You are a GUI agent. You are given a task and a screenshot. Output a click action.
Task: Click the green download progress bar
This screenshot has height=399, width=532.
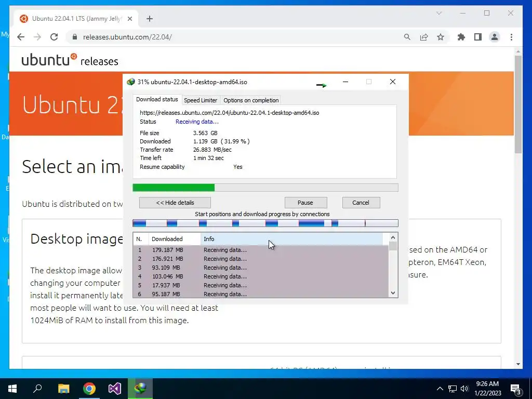pyautogui.click(x=265, y=188)
